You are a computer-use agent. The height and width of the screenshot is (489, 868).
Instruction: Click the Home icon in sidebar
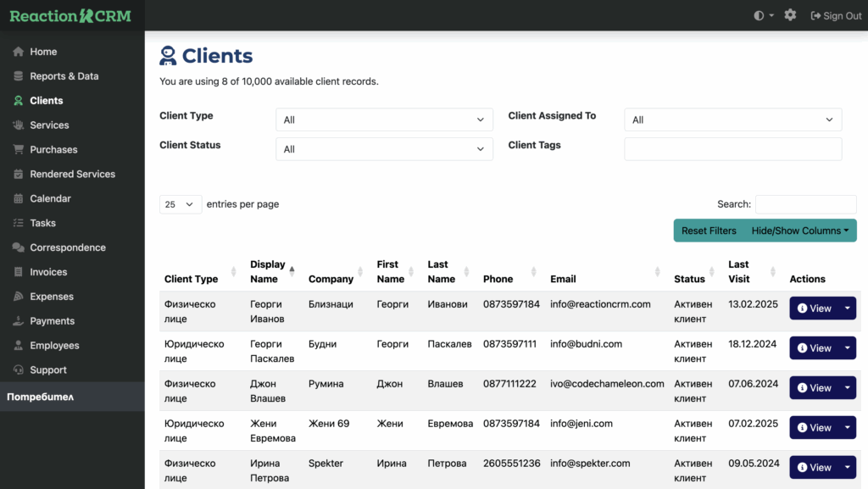18,52
